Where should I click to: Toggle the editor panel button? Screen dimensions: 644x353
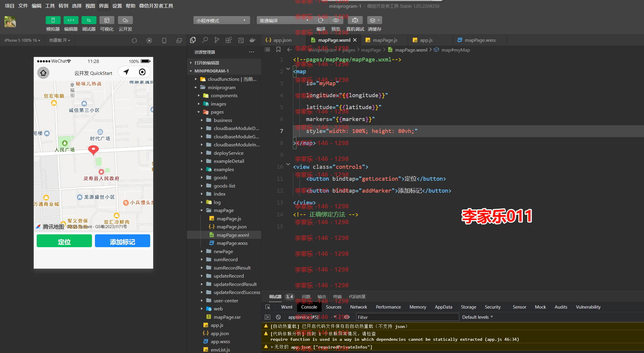pyautogui.click(x=71, y=20)
